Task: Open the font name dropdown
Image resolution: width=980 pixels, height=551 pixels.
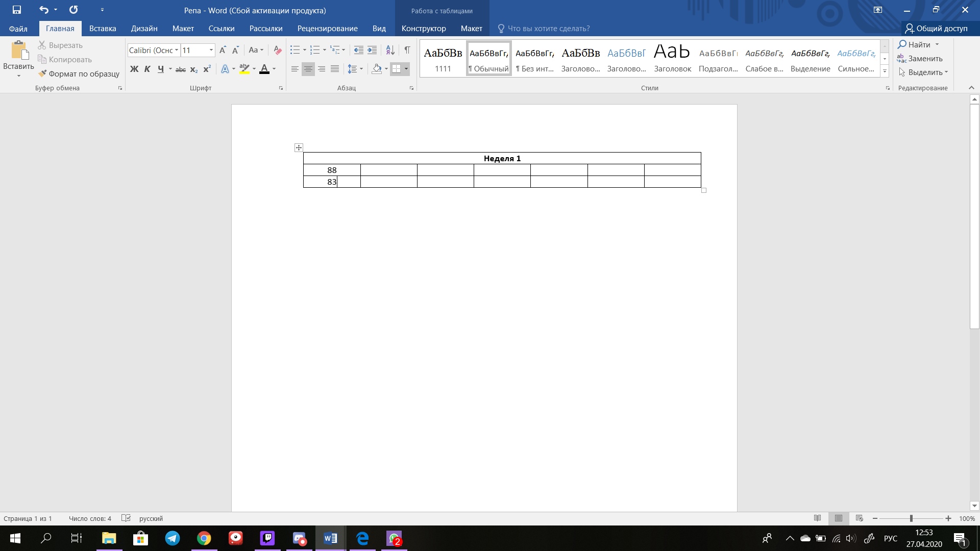Action: pyautogui.click(x=177, y=50)
